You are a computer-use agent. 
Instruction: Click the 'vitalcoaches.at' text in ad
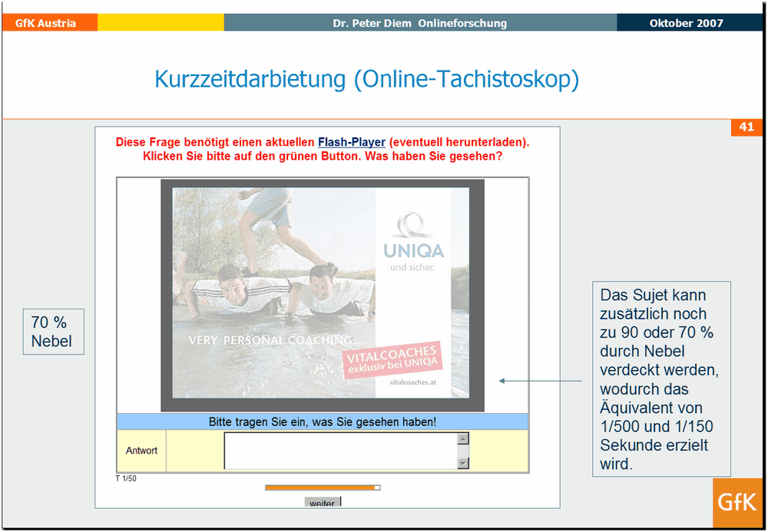tap(413, 382)
